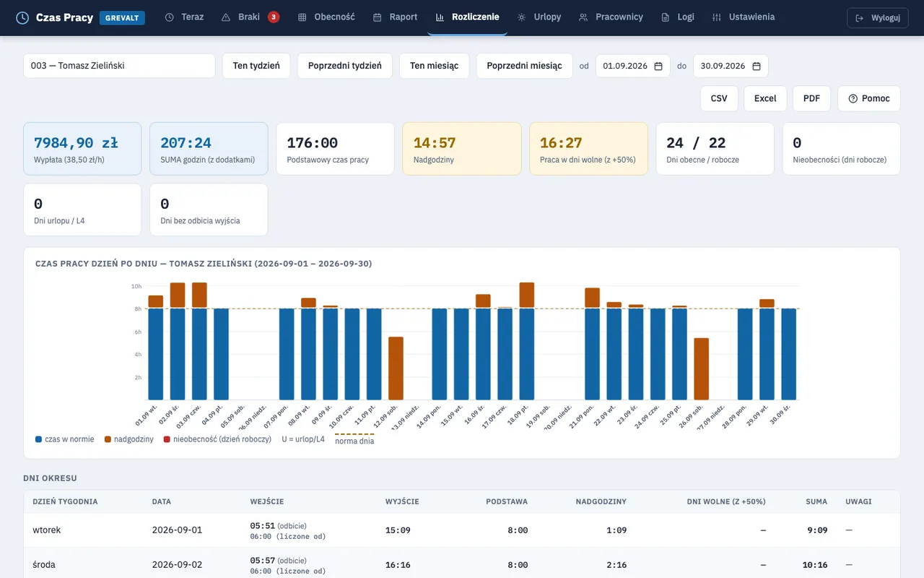The width and height of the screenshot is (924, 578).
Task: Click the red 'nieobecność' legend swatch
Action: 167,439
